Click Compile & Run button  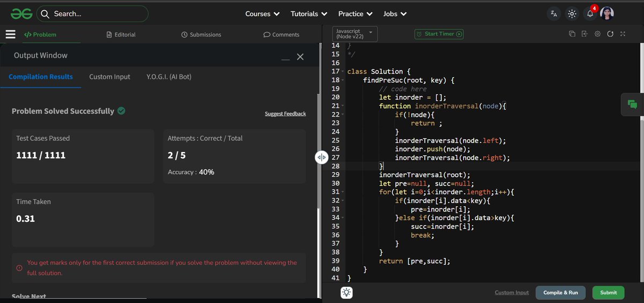pyautogui.click(x=561, y=293)
